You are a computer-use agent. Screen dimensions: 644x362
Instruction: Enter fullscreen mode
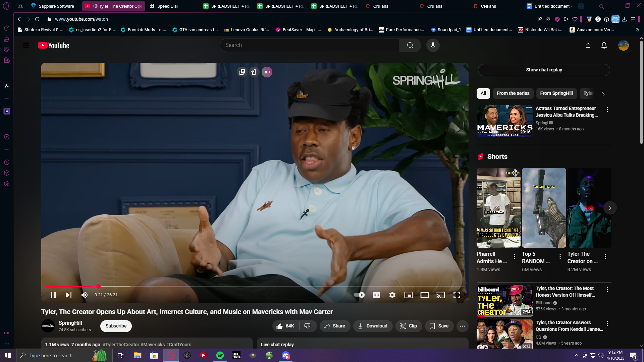(457, 295)
